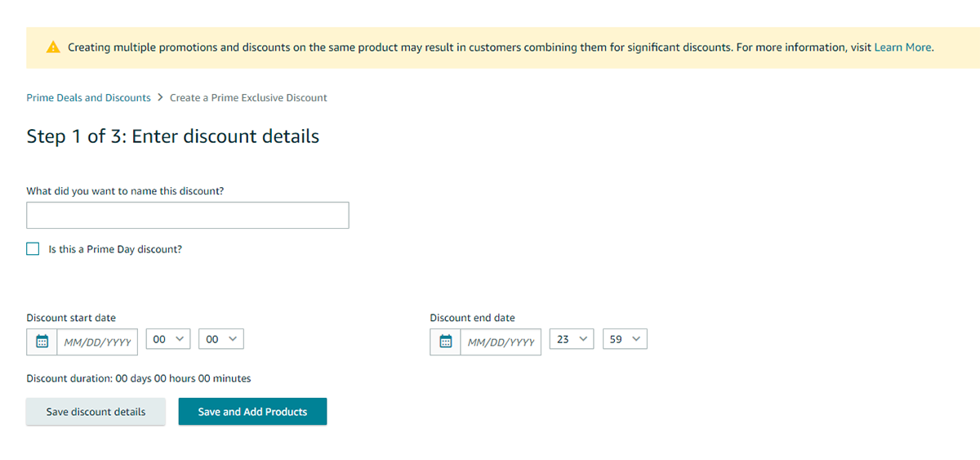The height and width of the screenshot is (460, 980).
Task: Select Create a Prime Exclusive Discount breadcrumb
Action: pyautogui.click(x=248, y=97)
